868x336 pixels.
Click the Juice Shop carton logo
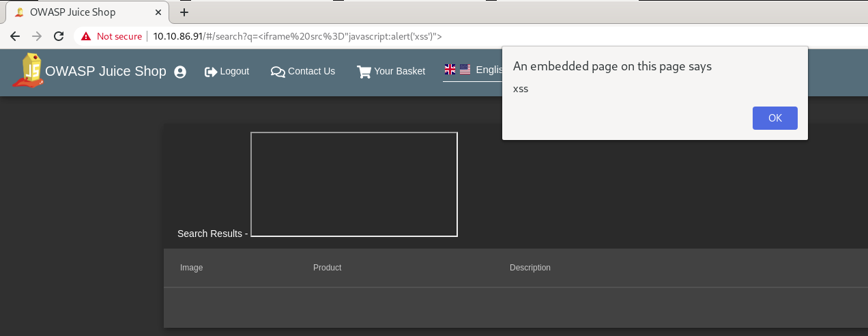(x=28, y=70)
